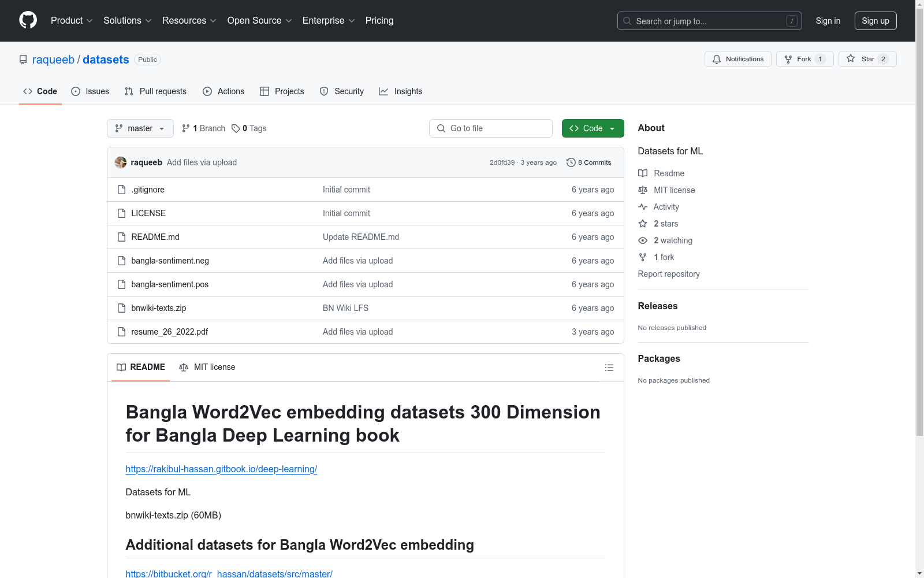The height and width of the screenshot is (578, 924).
Task: Click the Releases heading link
Action: (658, 306)
